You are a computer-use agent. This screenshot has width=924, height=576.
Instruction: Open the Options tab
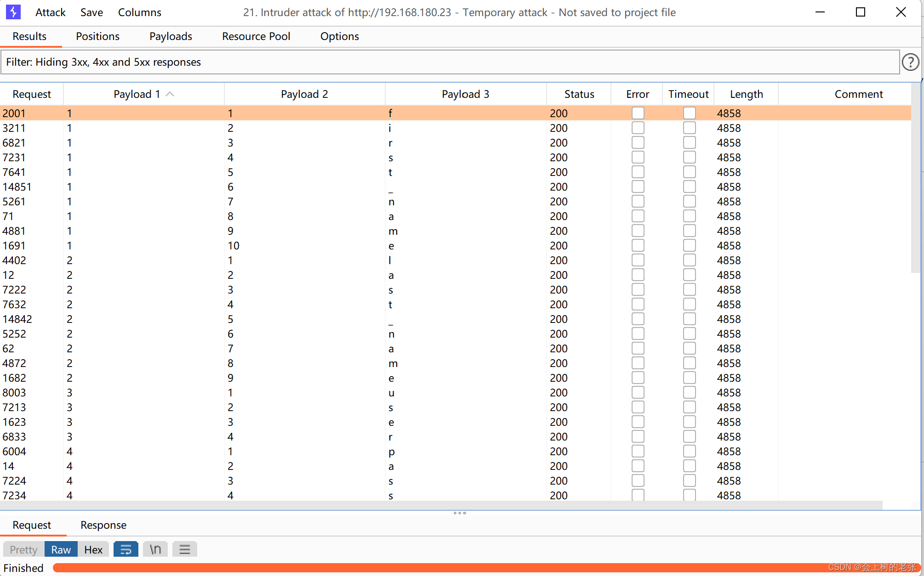click(339, 36)
